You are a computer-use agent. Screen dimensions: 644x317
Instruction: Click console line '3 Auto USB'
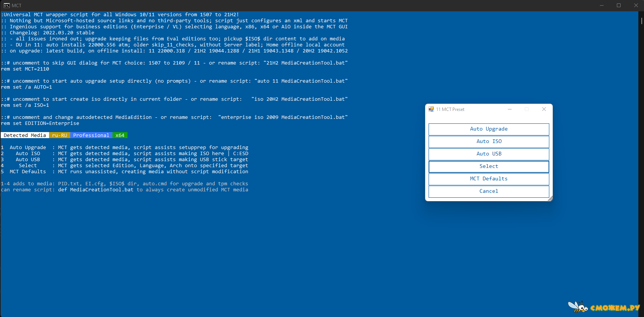124,160
